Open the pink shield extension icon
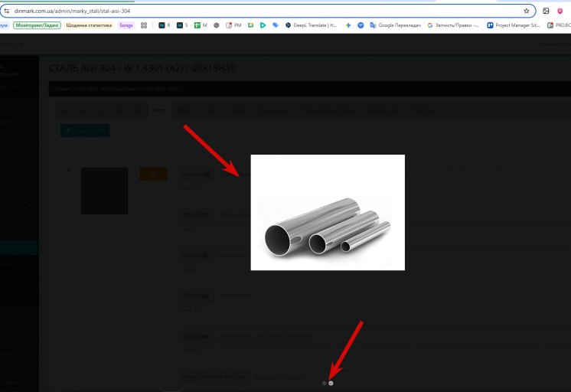Image resolution: width=571 pixels, height=392 pixels. 560,11
